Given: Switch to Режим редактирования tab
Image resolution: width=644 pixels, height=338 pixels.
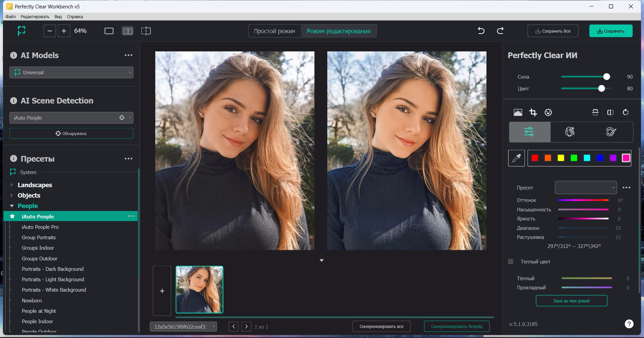Looking at the screenshot, I should [338, 31].
